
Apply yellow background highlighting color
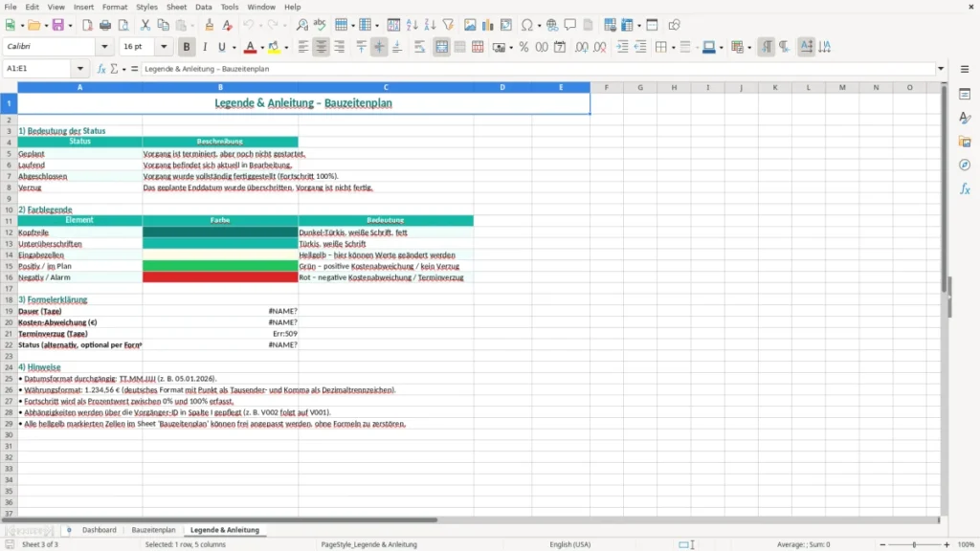tap(274, 47)
